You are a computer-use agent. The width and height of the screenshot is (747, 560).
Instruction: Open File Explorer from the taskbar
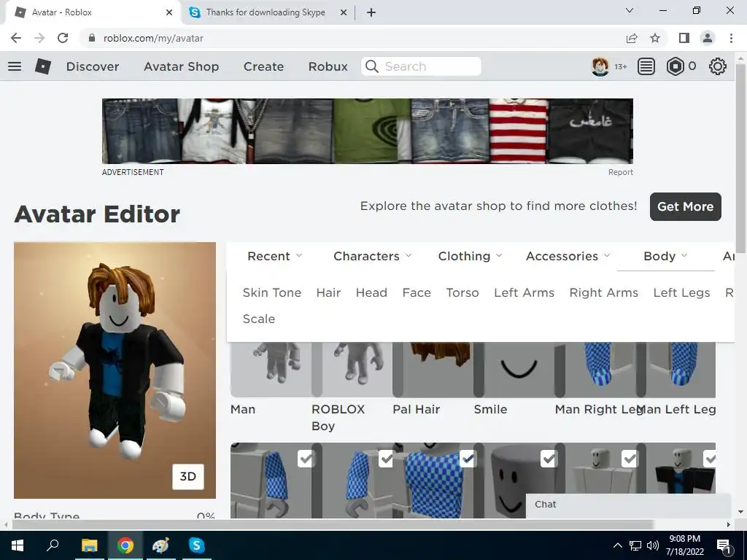[x=89, y=545]
